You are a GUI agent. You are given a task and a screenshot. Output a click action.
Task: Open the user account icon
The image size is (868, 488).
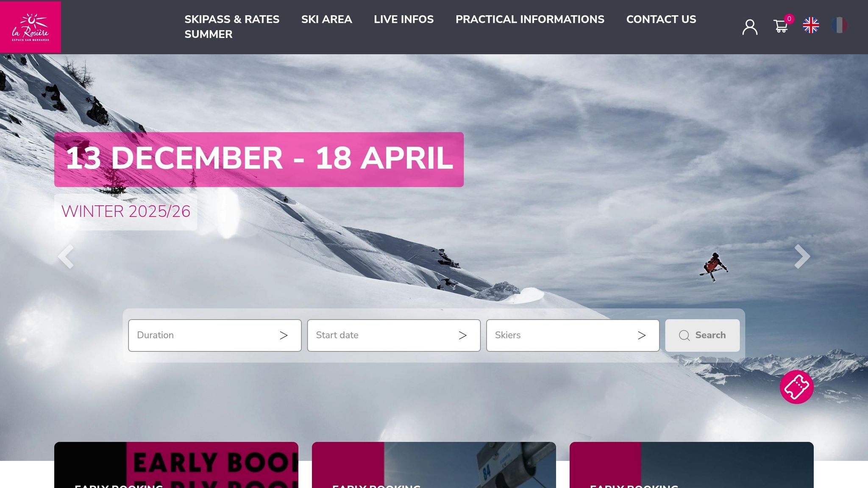[x=750, y=27]
